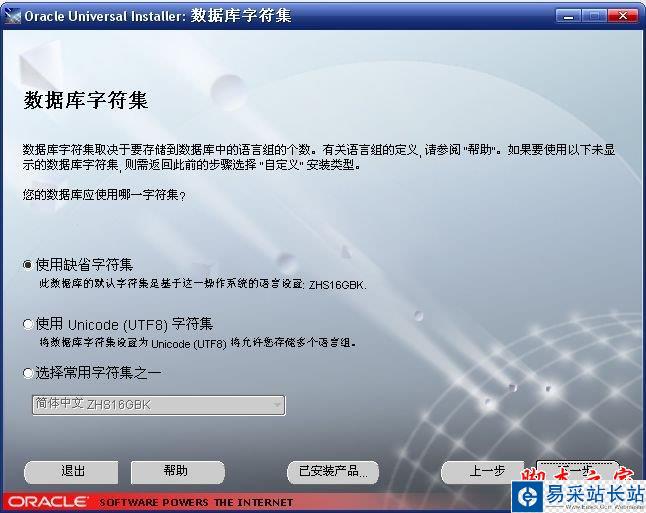Click the ORACLE logo in footer
Image resolution: width=646 pixels, height=513 pixels.
47,502
